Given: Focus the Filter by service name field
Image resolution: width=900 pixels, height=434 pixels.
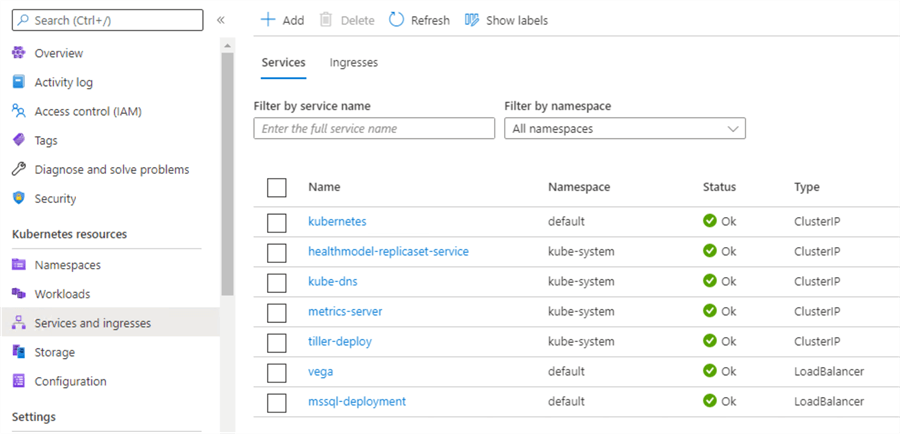Looking at the screenshot, I should (x=375, y=129).
